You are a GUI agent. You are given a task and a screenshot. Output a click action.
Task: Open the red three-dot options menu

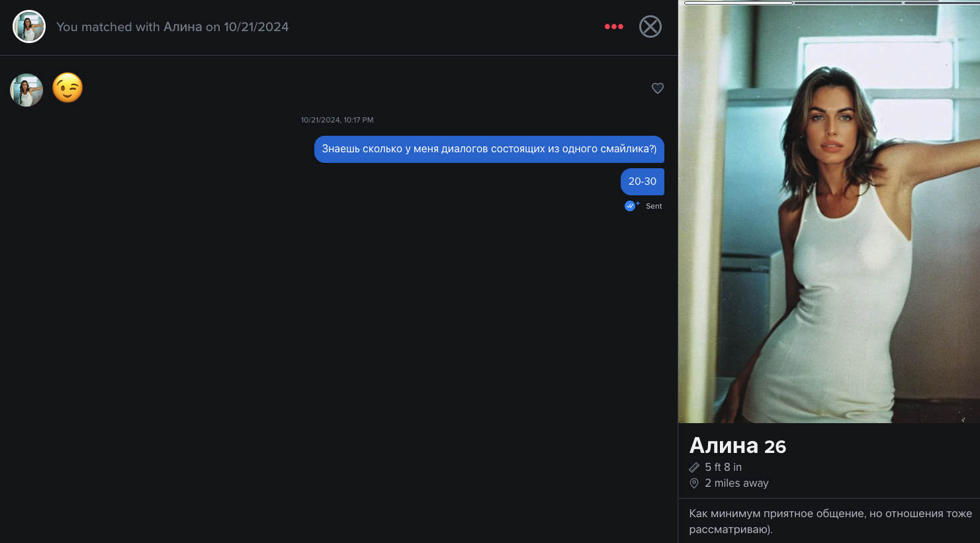click(x=613, y=26)
